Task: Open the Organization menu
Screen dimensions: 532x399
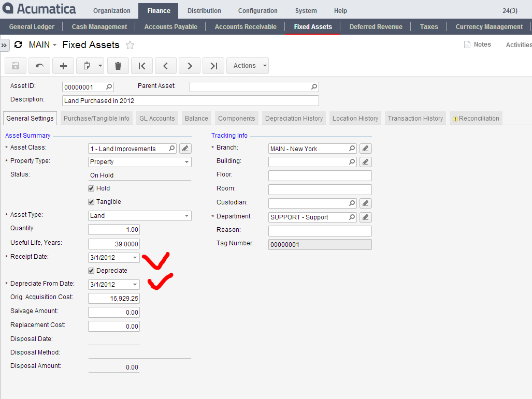Action: [111, 11]
